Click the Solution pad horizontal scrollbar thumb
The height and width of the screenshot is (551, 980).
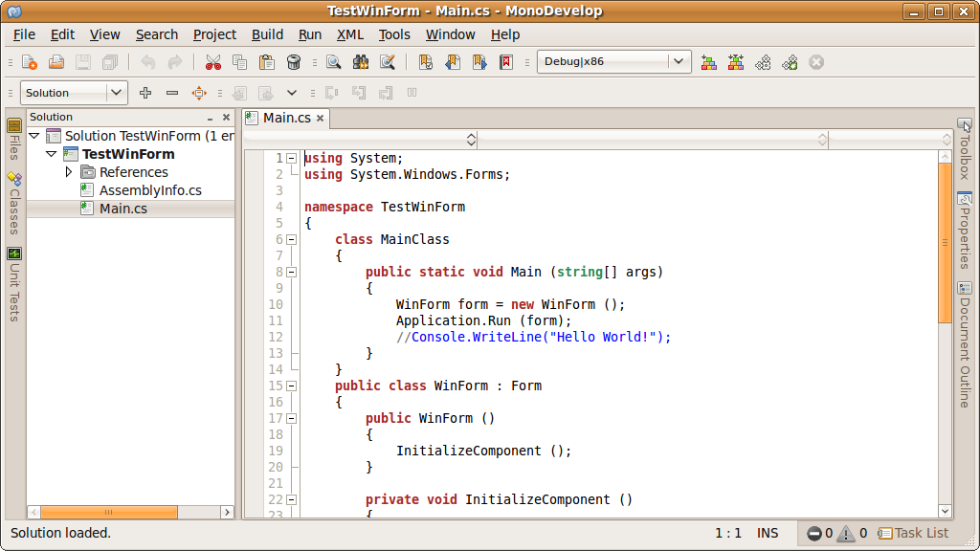[109, 513]
